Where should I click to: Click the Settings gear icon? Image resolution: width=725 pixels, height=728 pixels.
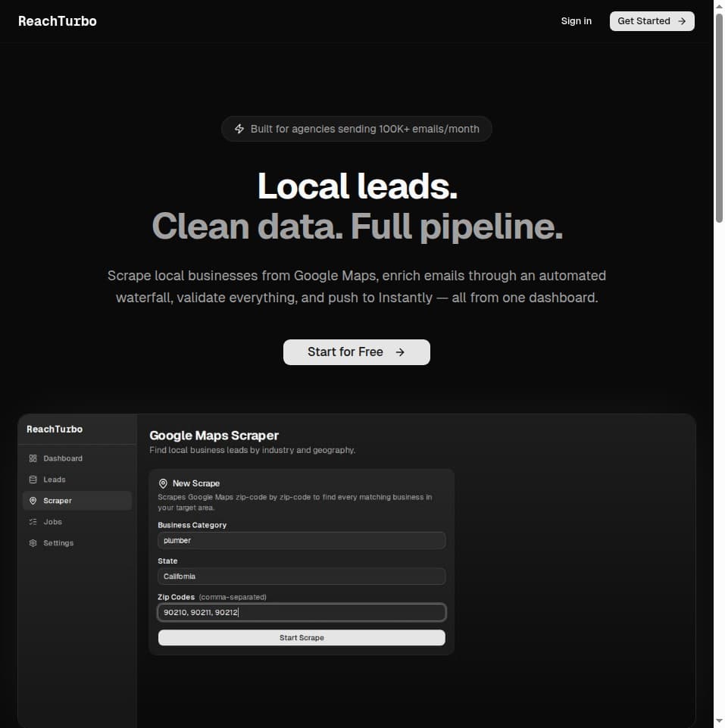click(x=33, y=542)
